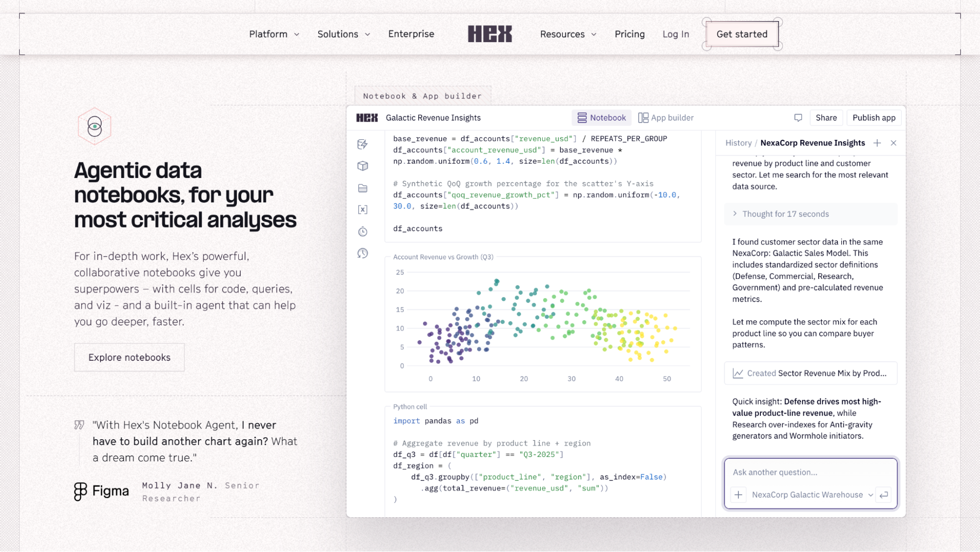Image resolution: width=980 pixels, height=552 pixels.
Task: Open the Created Sector Revenue Mix card
Action: [x=811, y=374]
